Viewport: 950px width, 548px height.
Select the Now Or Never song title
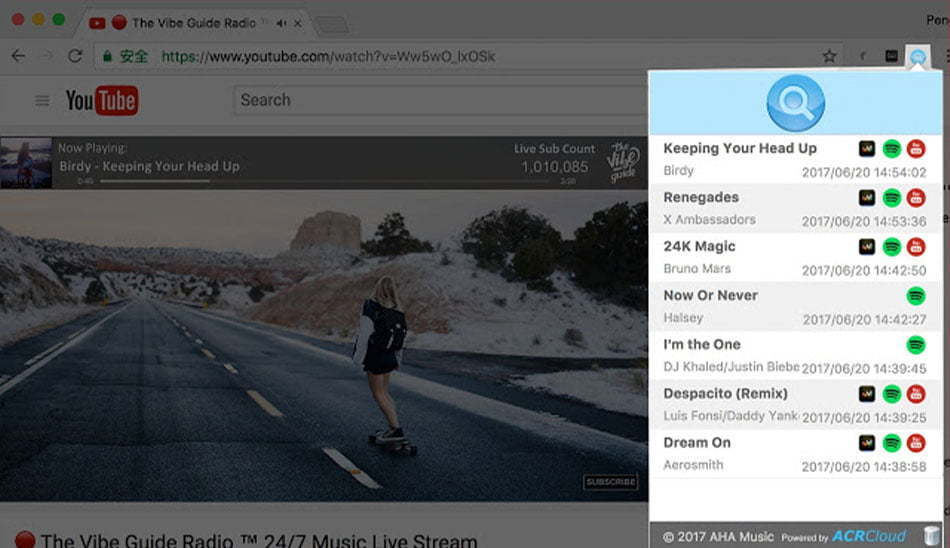point(711,296)
